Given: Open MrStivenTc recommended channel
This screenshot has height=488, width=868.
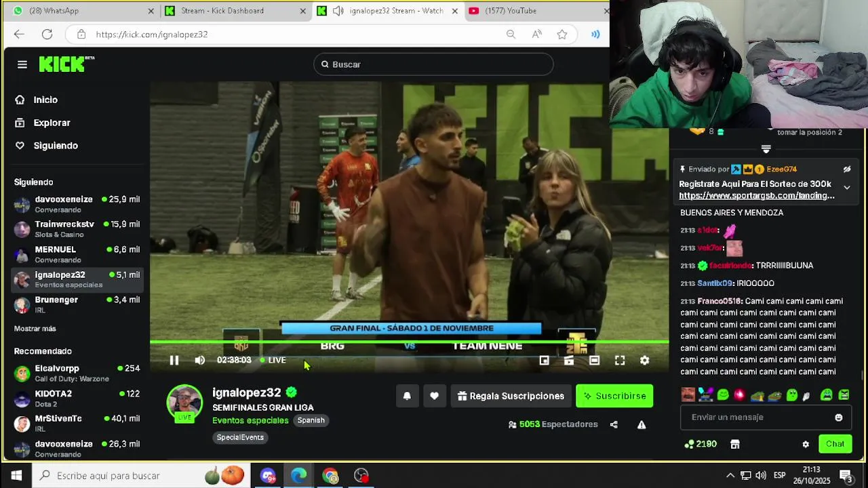Looking at the screenshot, I should 77,424.
